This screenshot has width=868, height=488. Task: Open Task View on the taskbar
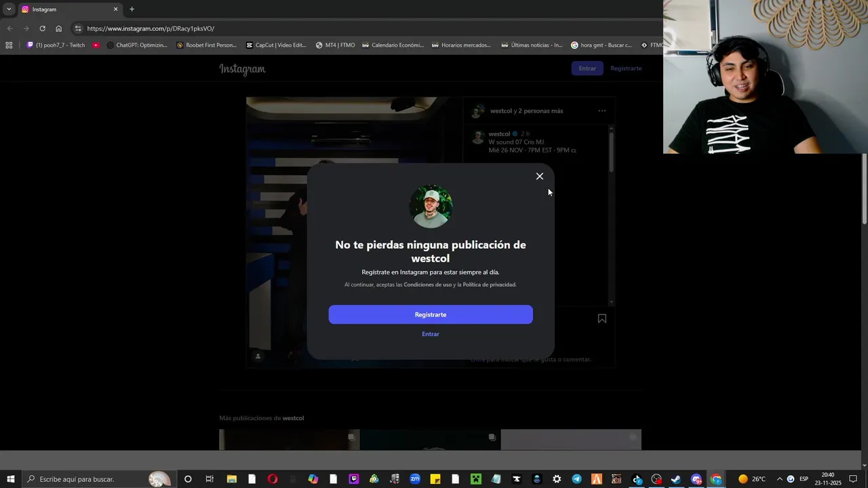tap(210, 479)
